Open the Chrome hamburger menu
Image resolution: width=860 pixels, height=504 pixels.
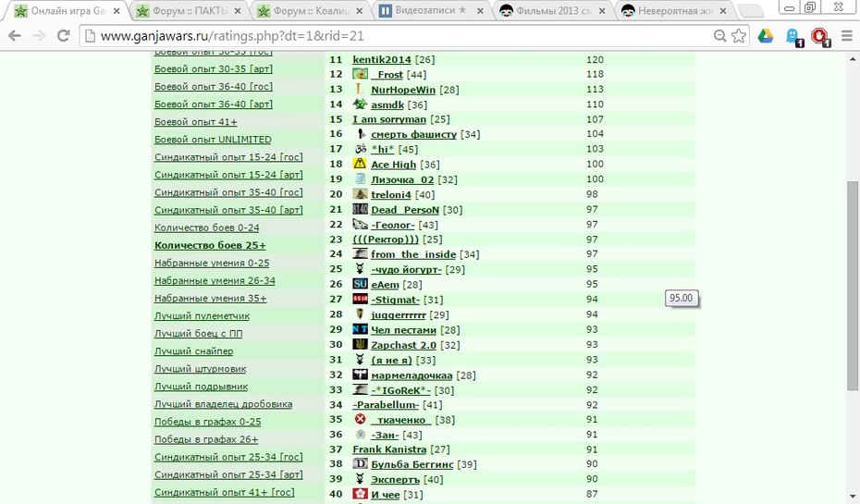(847, 36)
